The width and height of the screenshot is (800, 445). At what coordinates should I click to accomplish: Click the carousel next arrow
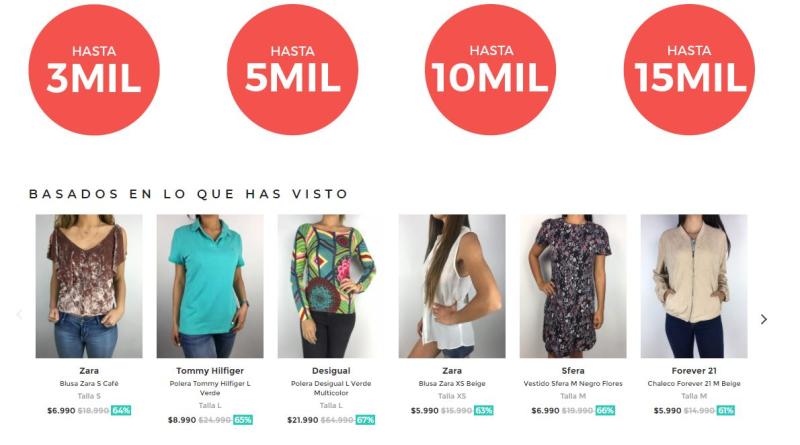click(x=763, y=319)
